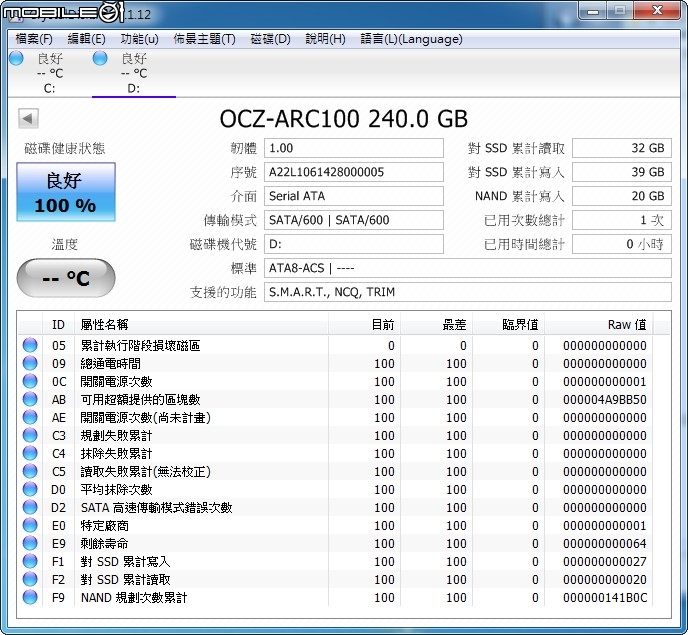Click status icon for attribute D0 平均抹除次數
This screenshot has width=688, height=635.
[30, 489]
